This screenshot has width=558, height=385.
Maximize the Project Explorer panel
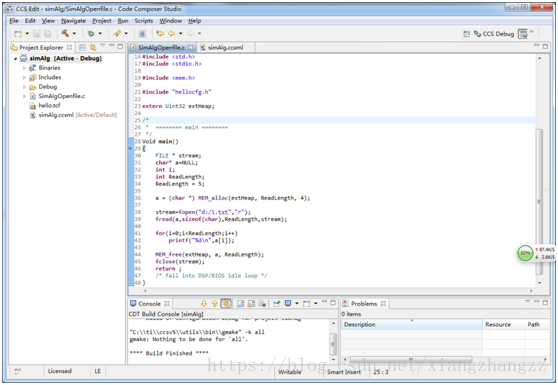120,46
